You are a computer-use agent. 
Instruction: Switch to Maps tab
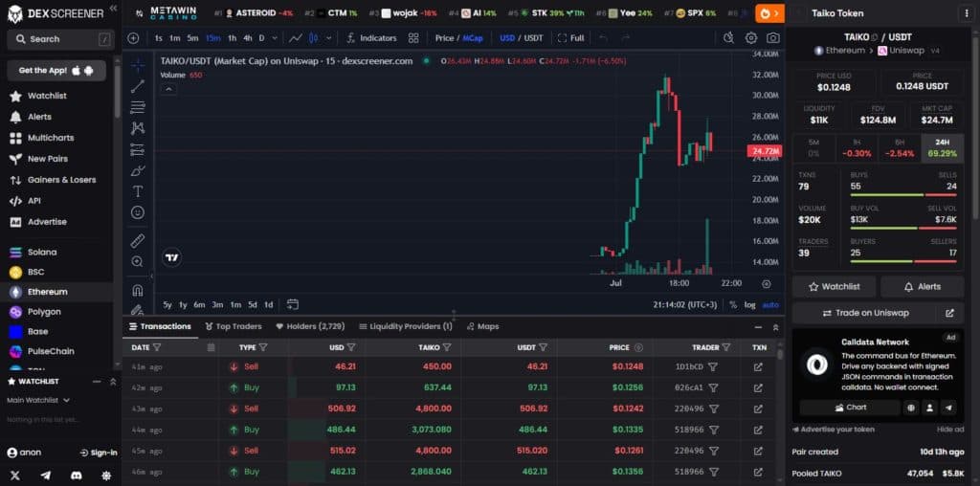coord(482,326)
